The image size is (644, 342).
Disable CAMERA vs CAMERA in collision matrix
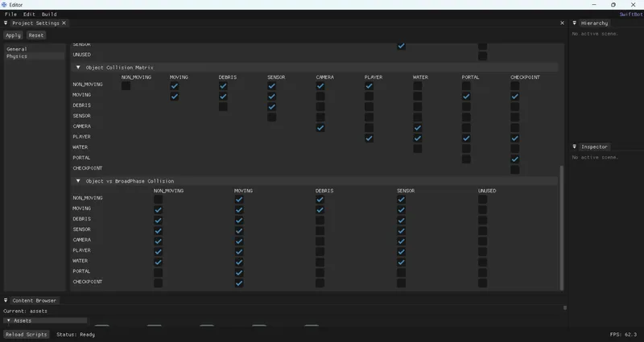click(320, 128)
